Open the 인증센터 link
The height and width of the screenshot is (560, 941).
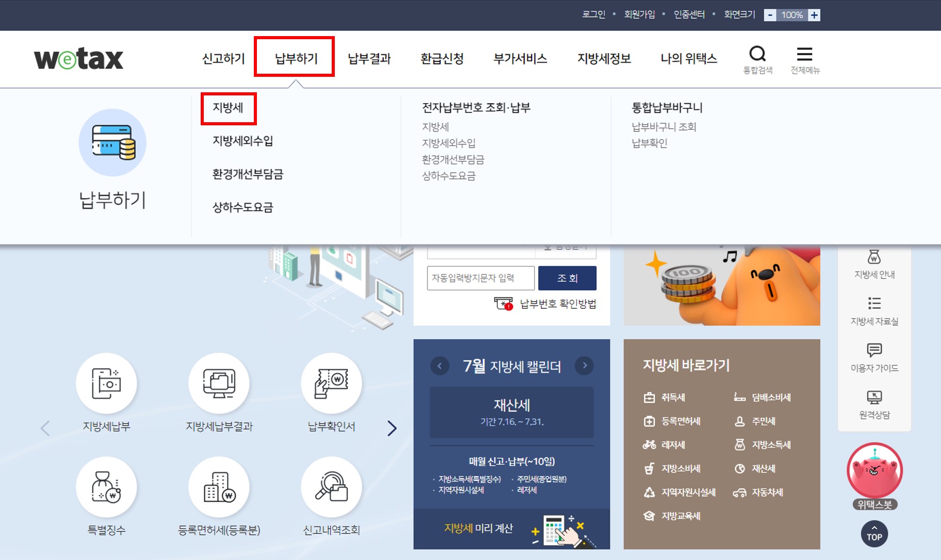click(689, 14)
